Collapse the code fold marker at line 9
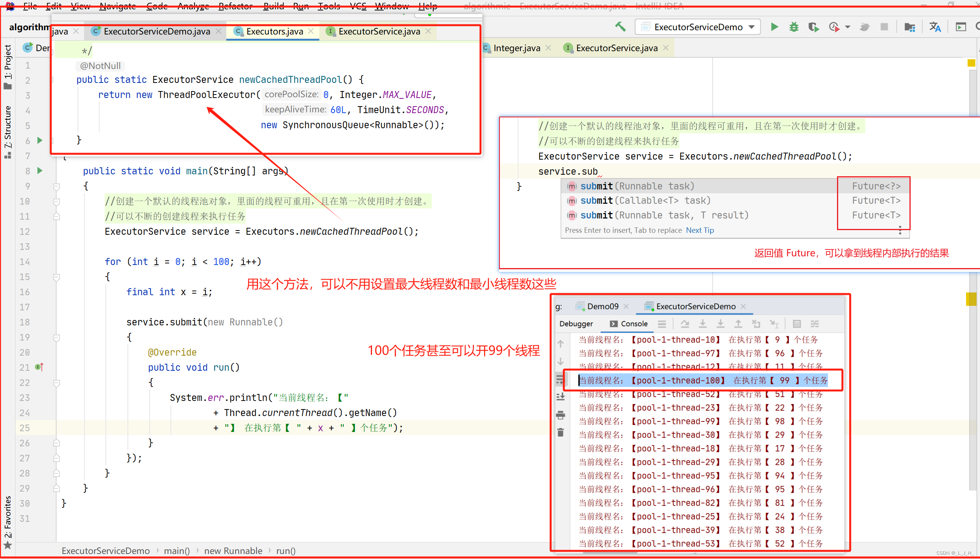This screenshot has height=559, width=980. click(x=57, y=186)
